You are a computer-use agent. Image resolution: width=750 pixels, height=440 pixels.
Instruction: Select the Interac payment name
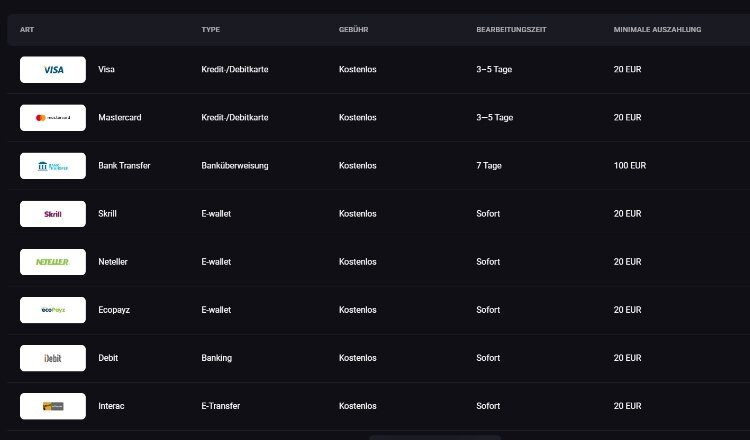click(111, 406)
